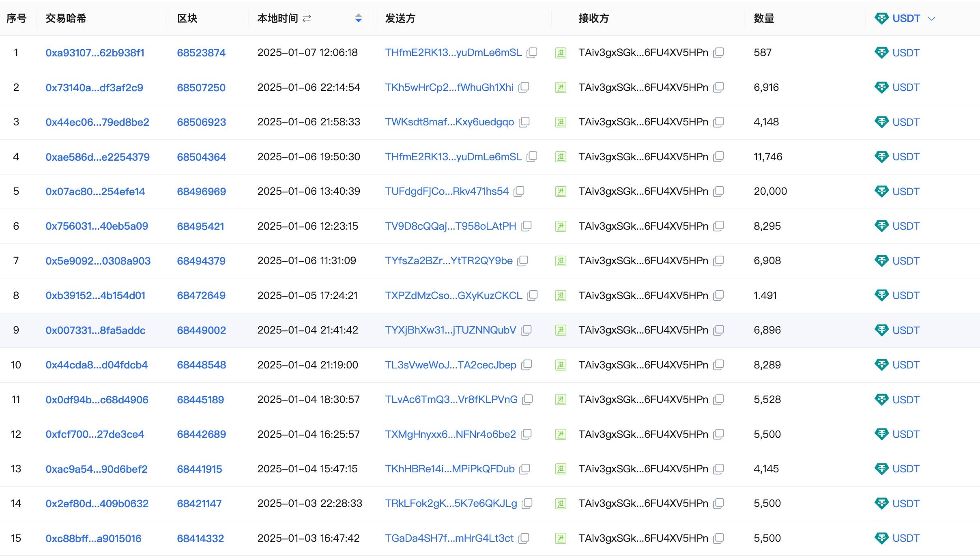The image size is (980, 560).
Task: Open the token selector chevron in header
Action: pos(932,18)
